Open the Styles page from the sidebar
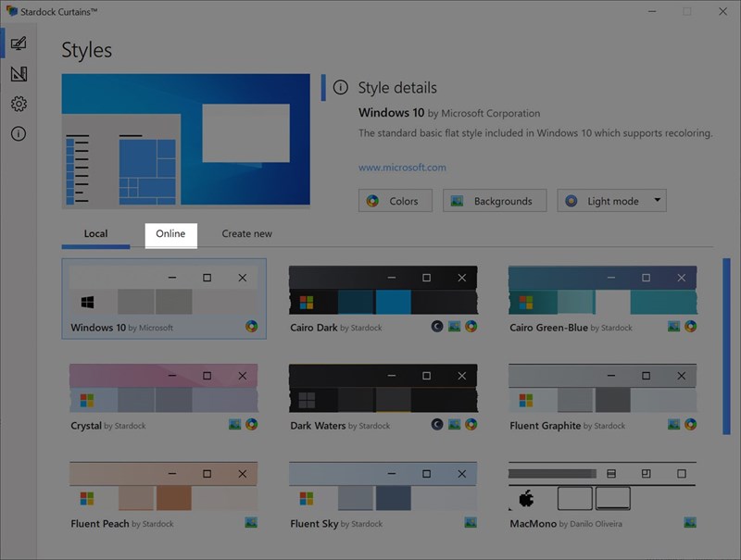This screenshot has height=560, width=741. coord(19,44)
